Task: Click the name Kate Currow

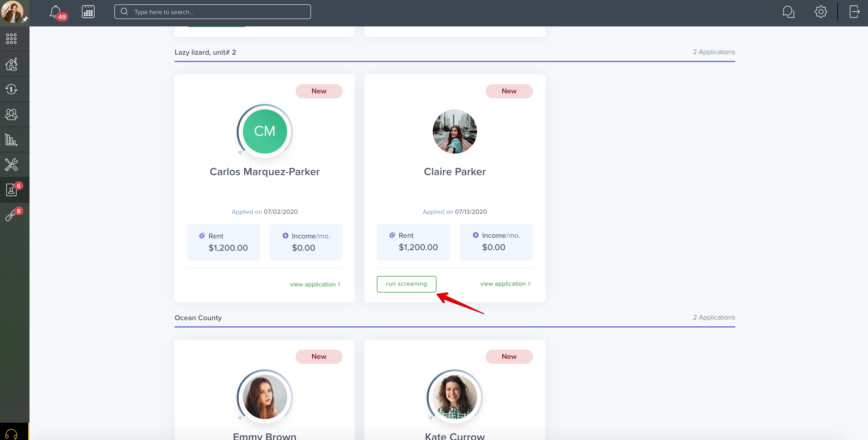Action: click(455, 436)
